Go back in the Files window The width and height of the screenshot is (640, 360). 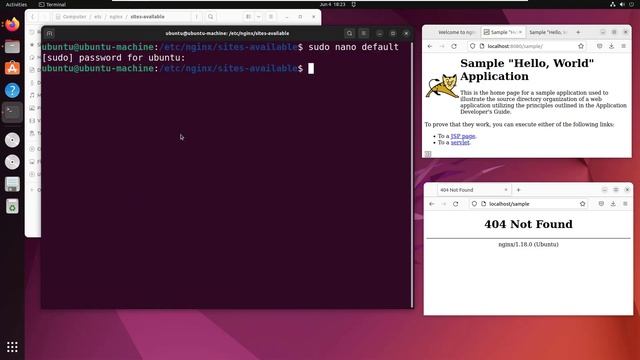click(33, 17)
